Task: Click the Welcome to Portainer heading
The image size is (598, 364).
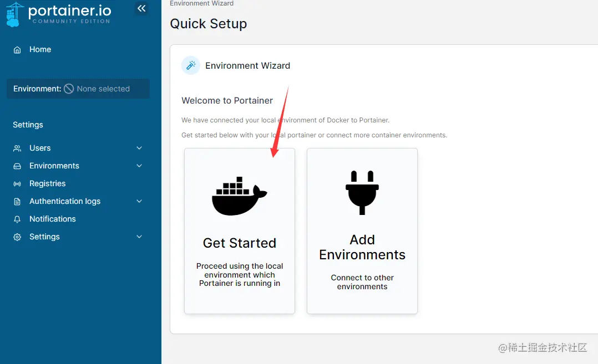Action: pos(227,100)
